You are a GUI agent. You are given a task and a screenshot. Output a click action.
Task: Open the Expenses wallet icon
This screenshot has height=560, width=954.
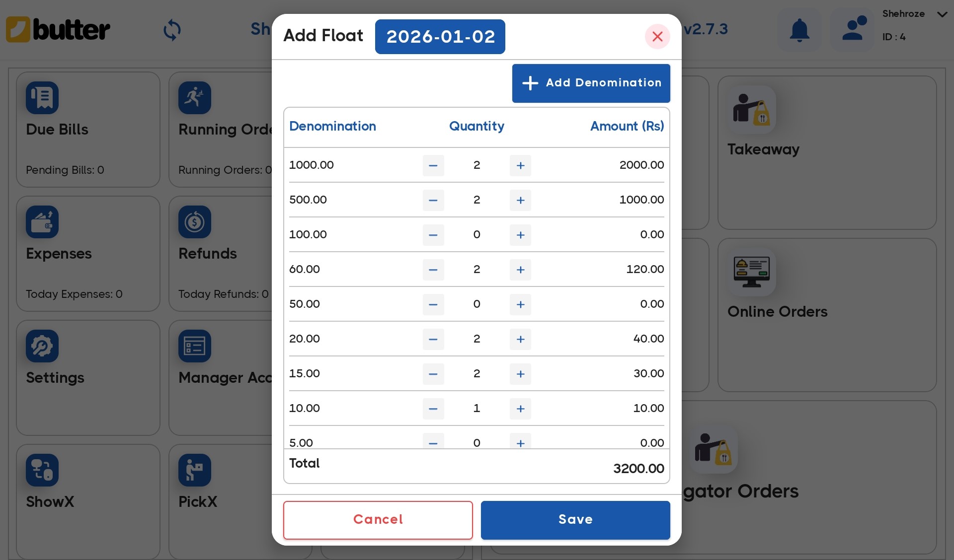[x=42, y=222]
